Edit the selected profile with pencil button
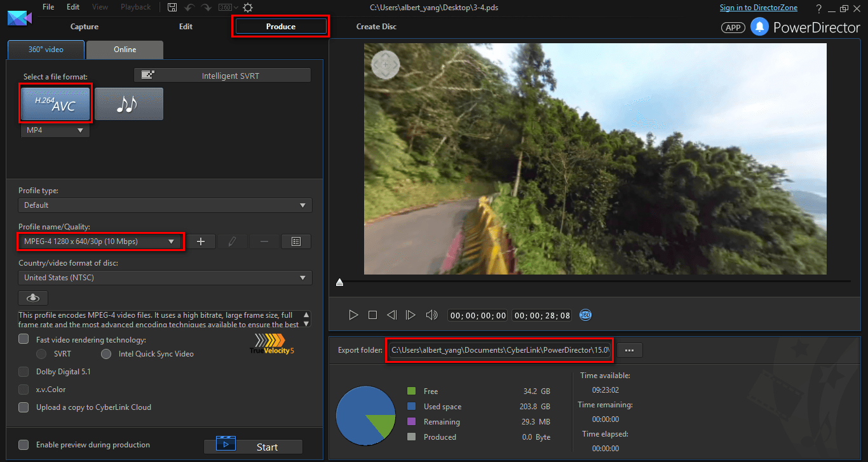 coord(233,241)
